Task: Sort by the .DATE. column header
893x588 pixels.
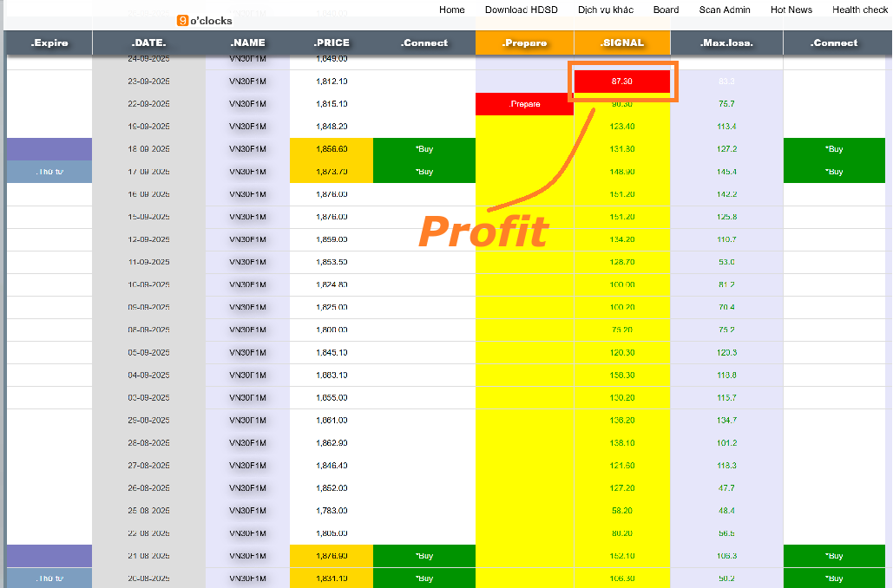Action: 148,42
